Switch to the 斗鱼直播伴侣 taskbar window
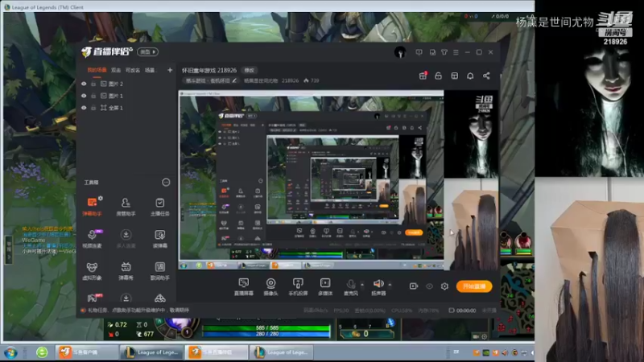Viewport: 644px width, 362px height. click(217, 352)
